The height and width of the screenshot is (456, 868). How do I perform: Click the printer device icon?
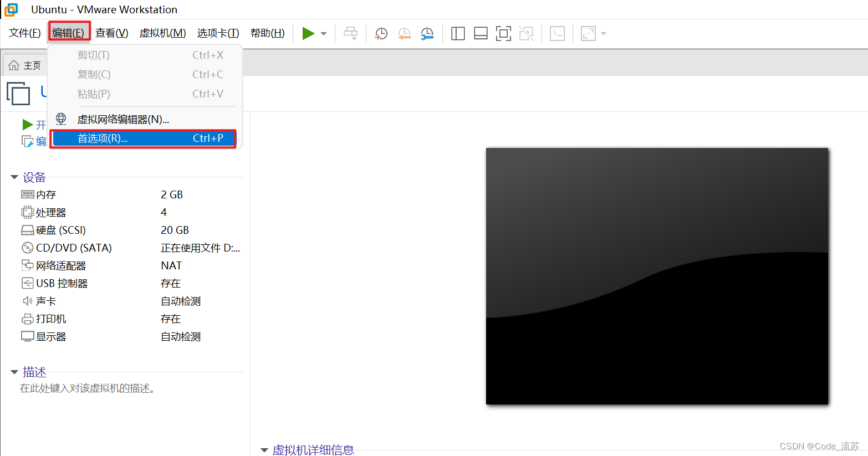tap(27, 319)
